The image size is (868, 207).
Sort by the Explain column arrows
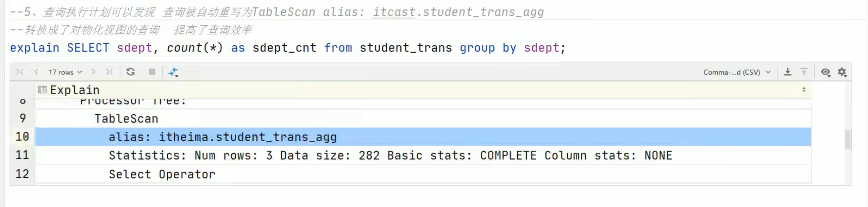pyautogui.click(x=804, y=90)
